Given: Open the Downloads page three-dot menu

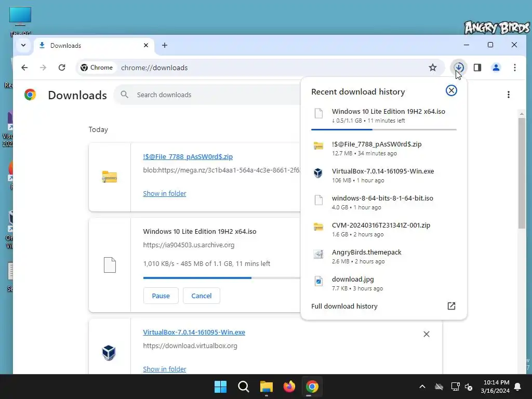Looking at the screenshot, I should coord(508,95).
